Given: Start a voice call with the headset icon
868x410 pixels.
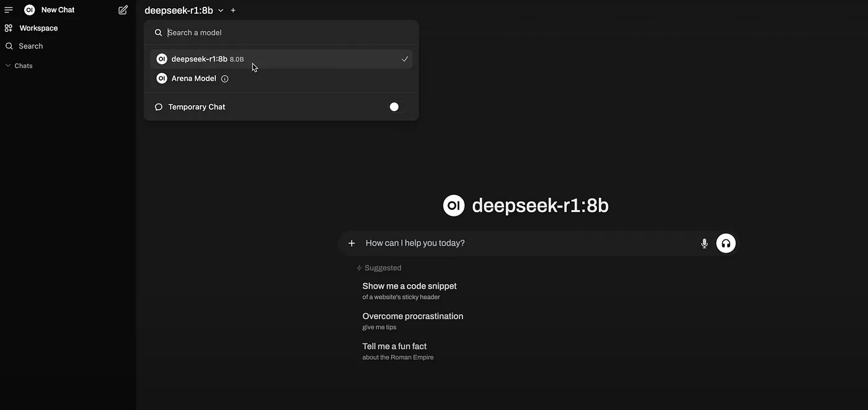Looking at the screenshot, I should pyautogui.click(x=724, y=243).
